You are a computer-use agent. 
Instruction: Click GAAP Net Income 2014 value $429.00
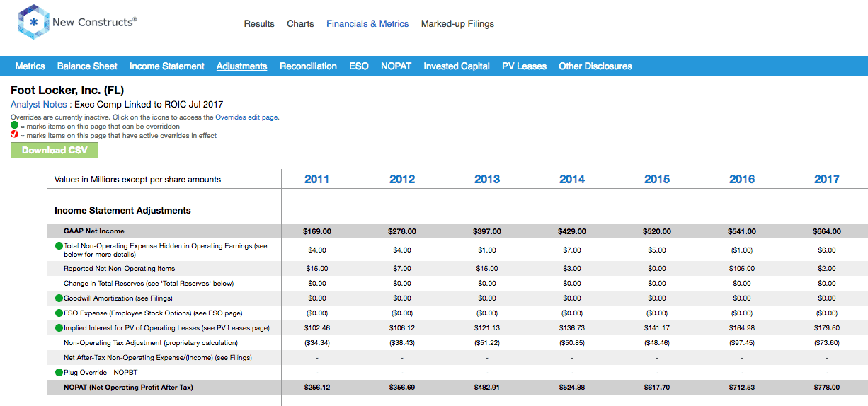(x=572, y=231)
